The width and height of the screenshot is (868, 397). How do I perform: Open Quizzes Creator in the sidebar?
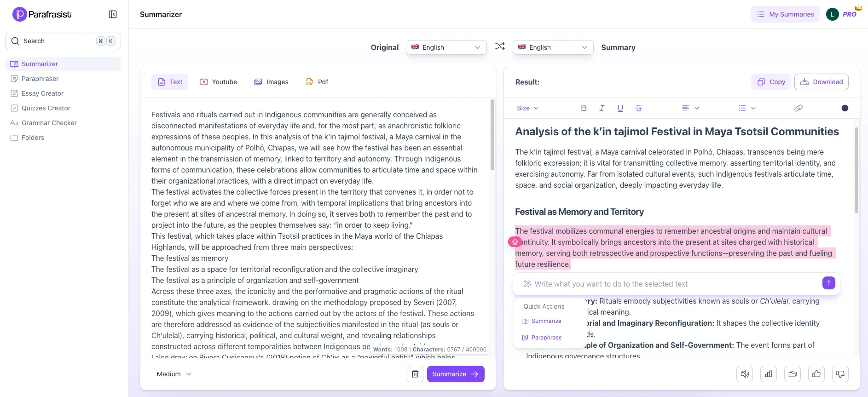click(63, 108)
